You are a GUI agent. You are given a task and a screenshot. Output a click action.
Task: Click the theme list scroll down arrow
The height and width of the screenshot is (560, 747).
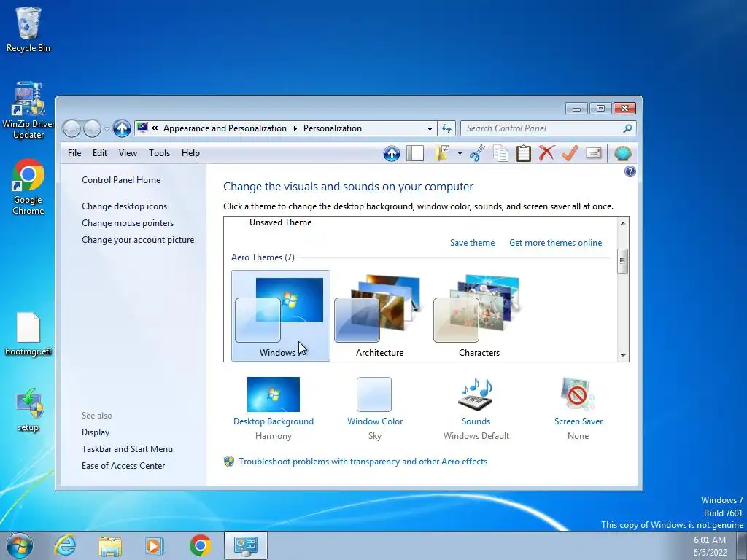[623, 356]
